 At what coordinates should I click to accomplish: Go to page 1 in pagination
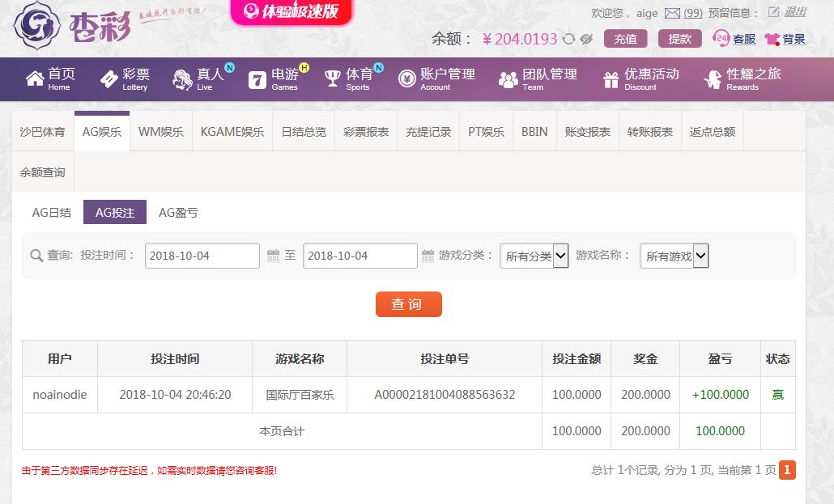[x=787, y=470]
